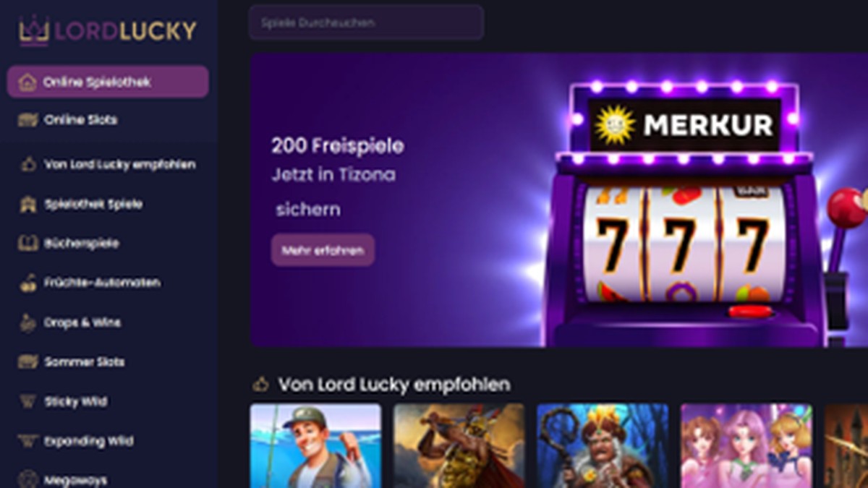Open the warrior game thumbnail
The width and height of the screenshot is (868, 488).
coord(459,446)
